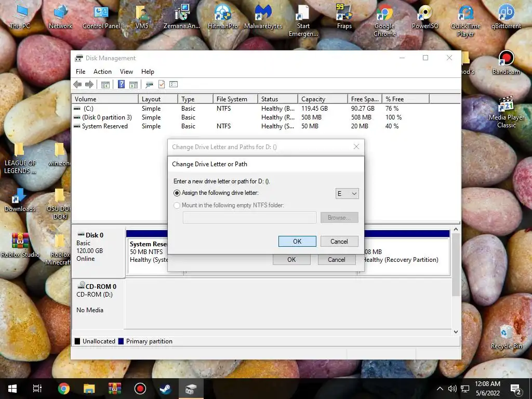The height and width of the screenshot is (399, 532).
Task: Open Roblox Studio desktop icon
Action: (x=20, y=245)
